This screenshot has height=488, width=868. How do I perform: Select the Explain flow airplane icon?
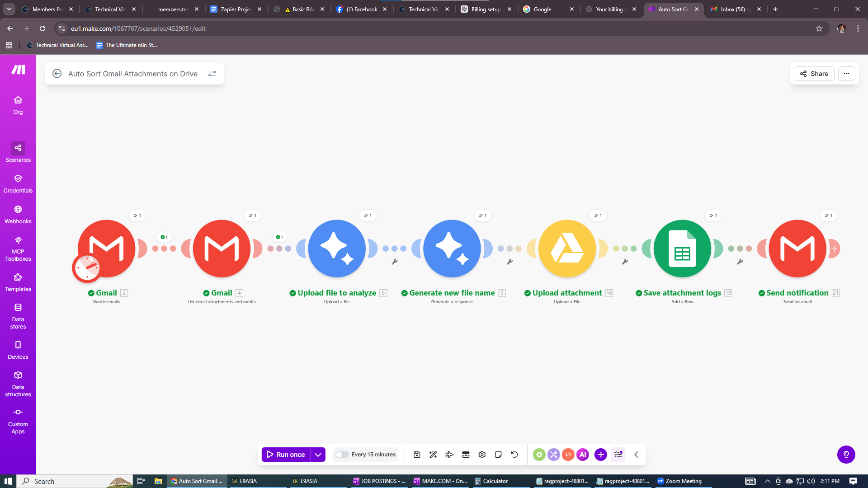coord(449,455)
